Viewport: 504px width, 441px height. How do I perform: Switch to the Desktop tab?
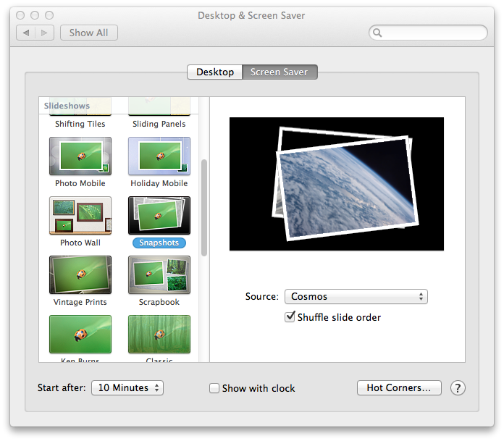[215, 72]
